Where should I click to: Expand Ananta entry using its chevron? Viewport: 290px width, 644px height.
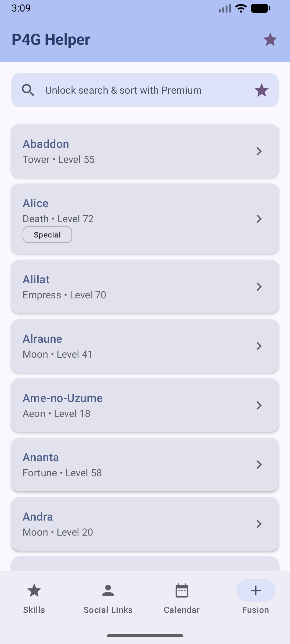259,464
